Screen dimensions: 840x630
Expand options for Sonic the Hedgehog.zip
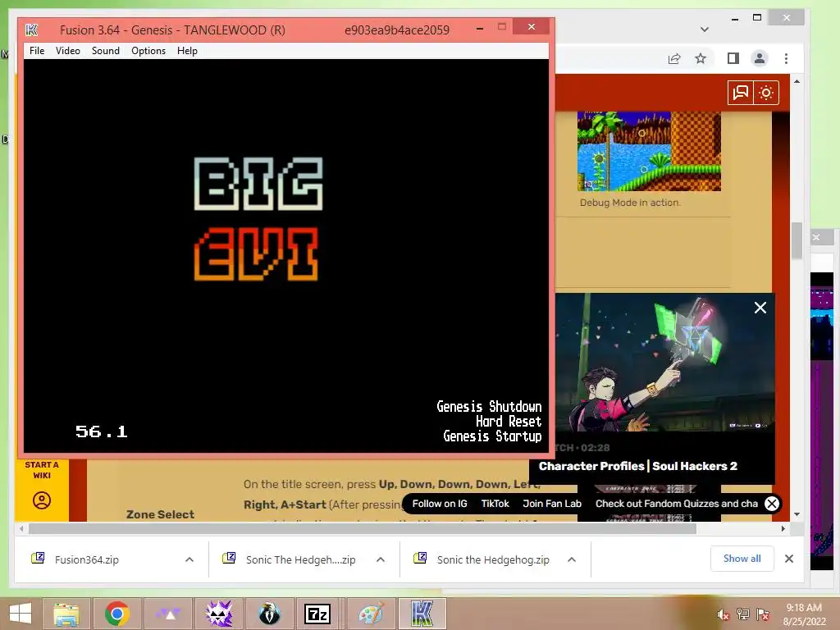coord(572,559)
